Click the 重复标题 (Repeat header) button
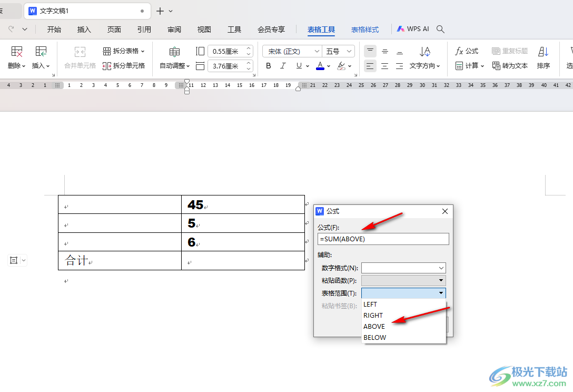Image resolution: width=573 pixels, height=392 pixels. [x=510, y=51]
